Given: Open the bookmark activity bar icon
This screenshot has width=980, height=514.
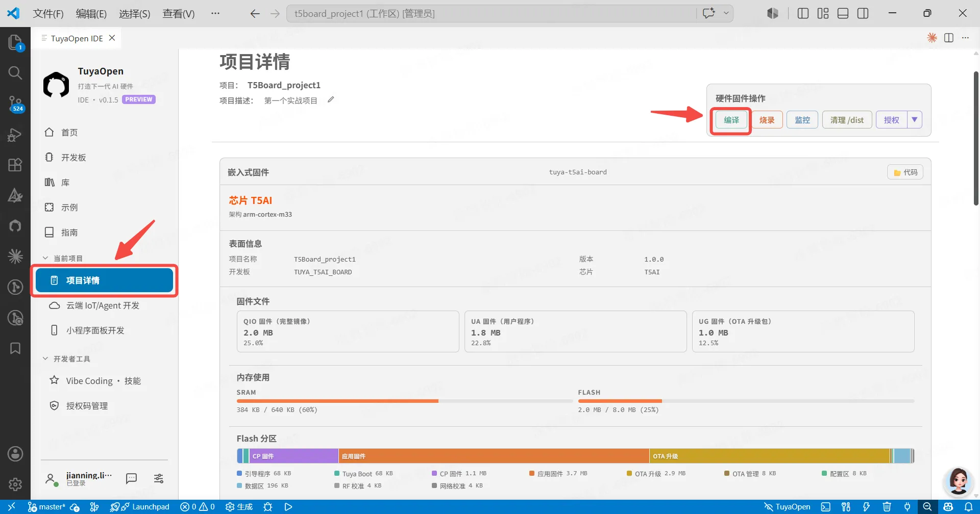Looking at the screenshot, I should tap(15, 348).
